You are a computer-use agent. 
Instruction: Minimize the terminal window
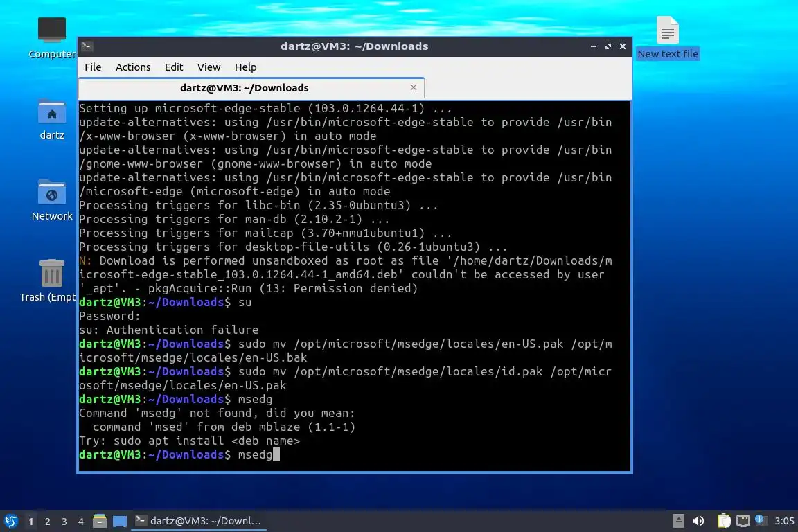pos(594,46)
